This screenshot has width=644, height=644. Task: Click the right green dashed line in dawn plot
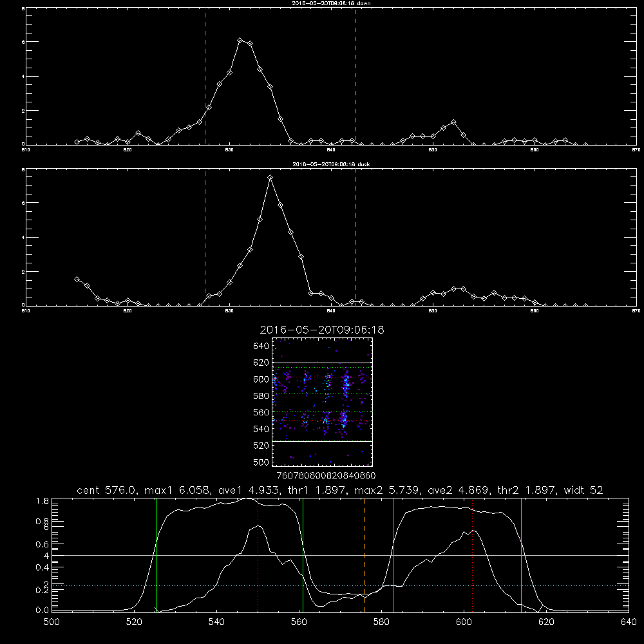(x=355, y=77)
